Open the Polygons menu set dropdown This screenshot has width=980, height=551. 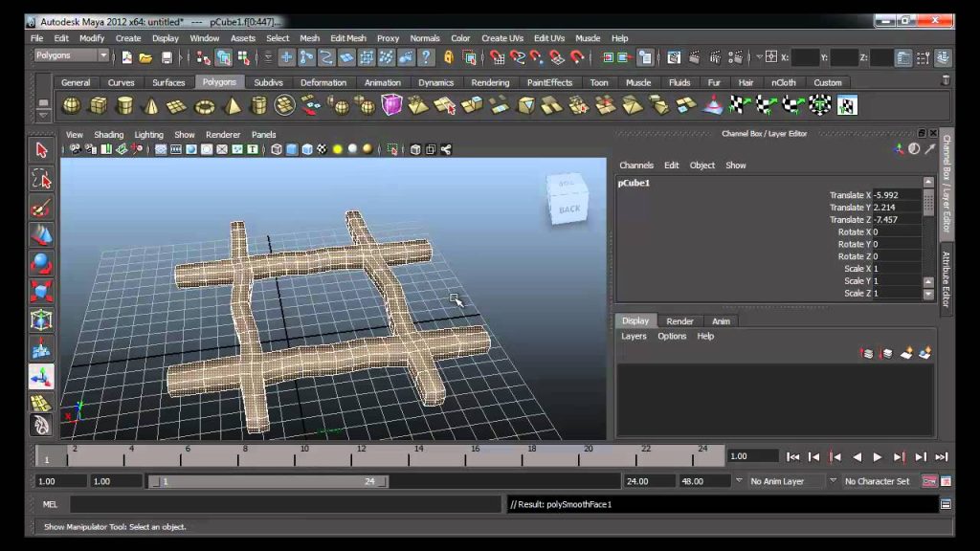coord(71,55)
